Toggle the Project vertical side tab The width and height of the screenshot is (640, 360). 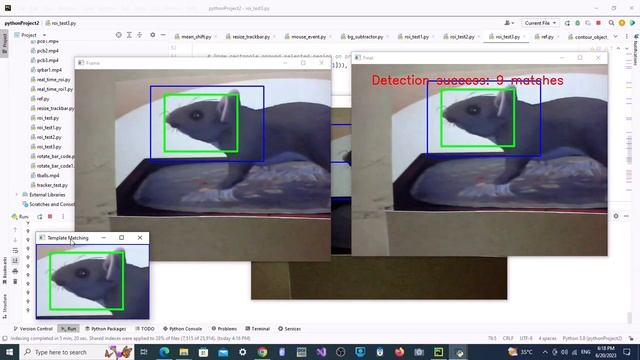4,44
